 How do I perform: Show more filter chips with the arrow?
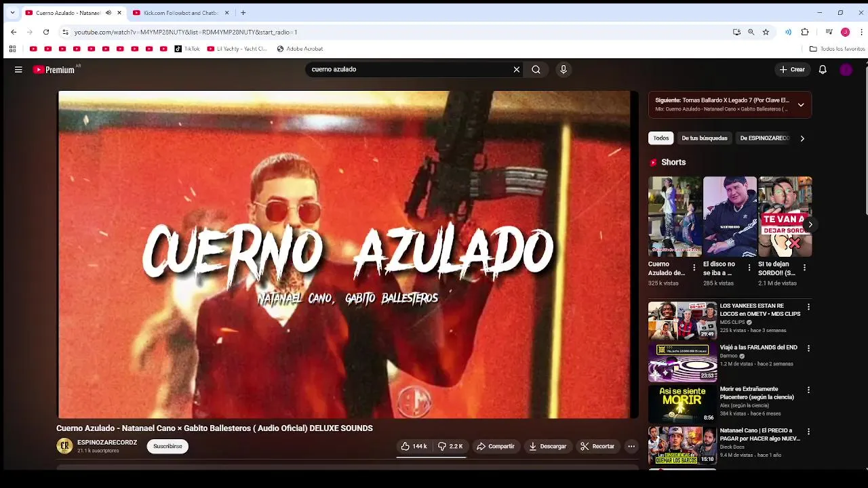coord(802,138)
